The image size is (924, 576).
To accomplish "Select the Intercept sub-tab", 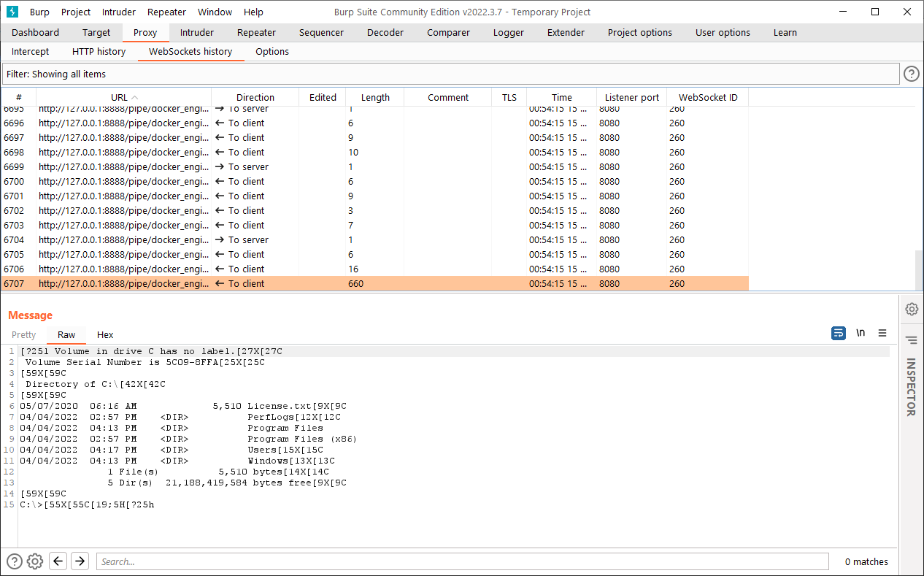I will 31,51.
